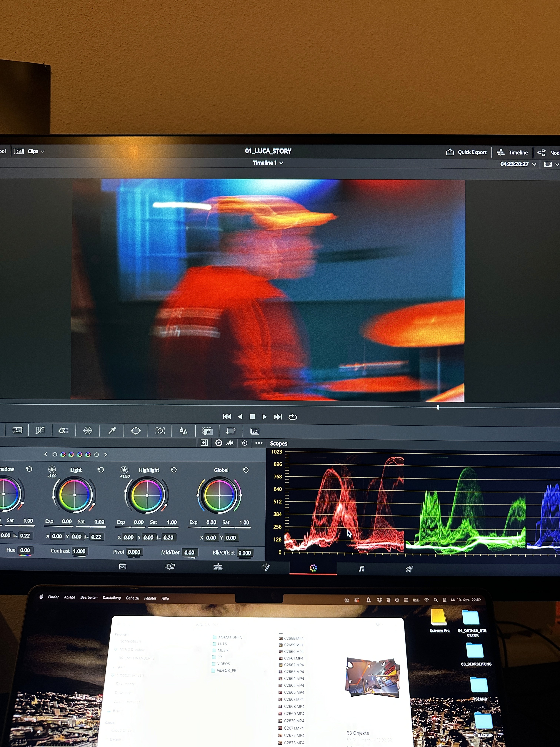Open the palette three-dot options menu
This screenshot has height=747, width=560.
259,443
